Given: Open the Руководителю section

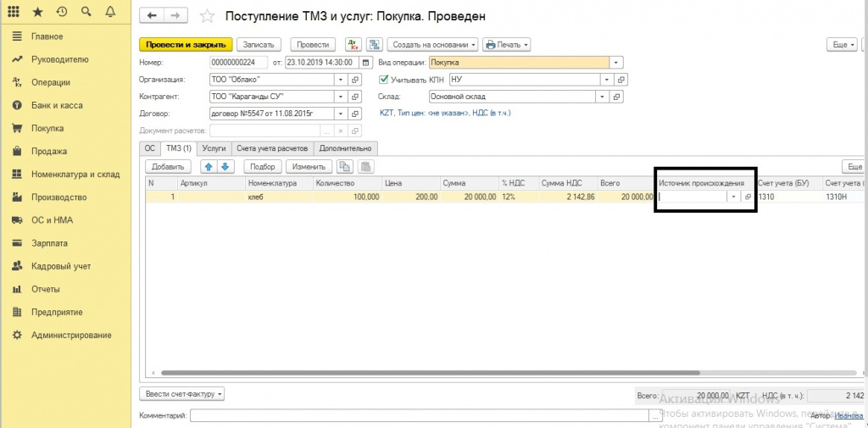Looking at the screenshot, I should click(60, 59).
